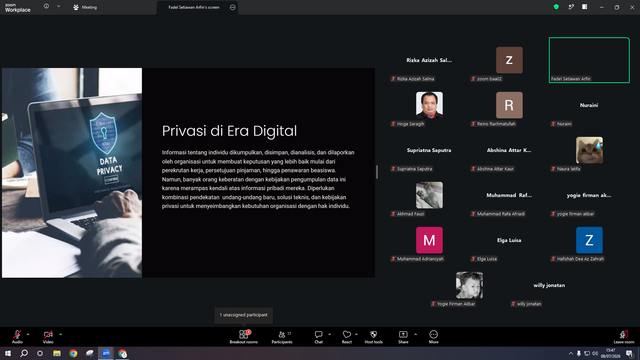Open Windows Start menu
This screenshot has width=640, height=360.
coord(8,353)
